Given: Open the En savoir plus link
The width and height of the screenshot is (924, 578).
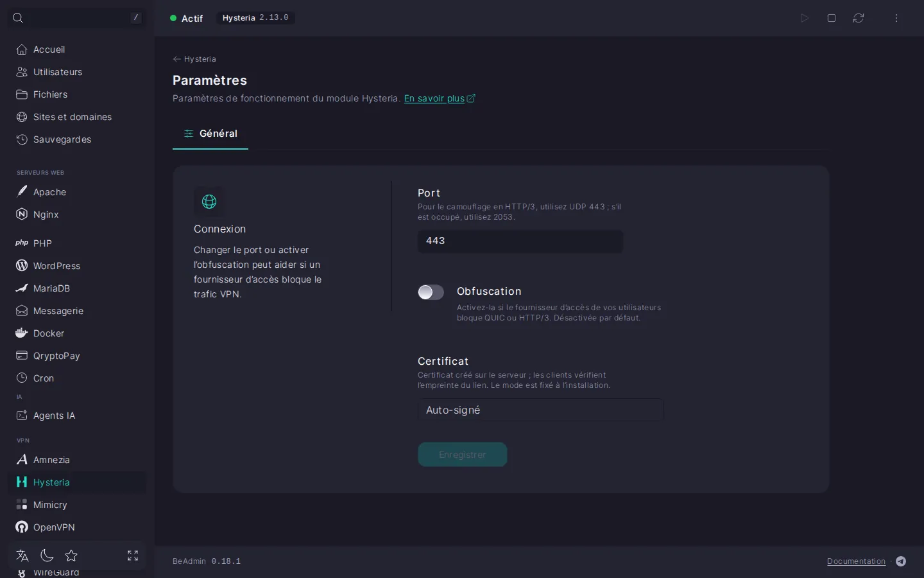Looking at the screenshot, I should pos(440,98).
